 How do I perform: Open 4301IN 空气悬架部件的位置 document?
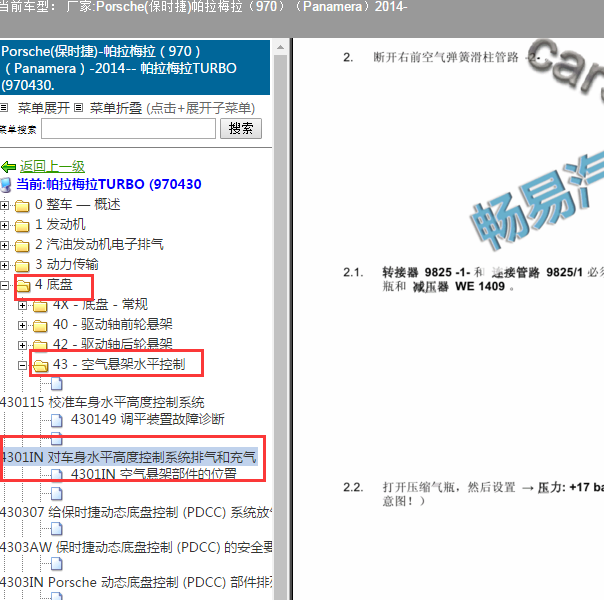click(154, 474)
